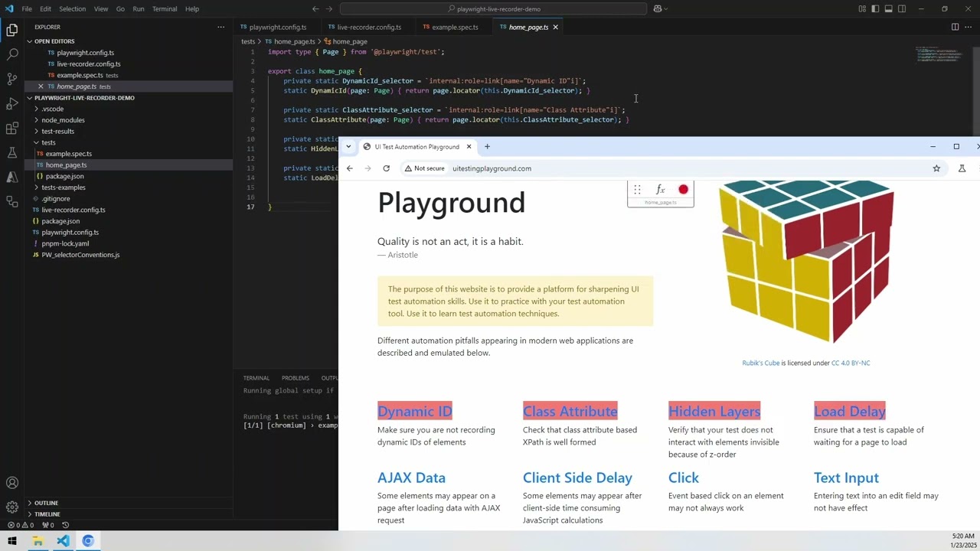Toggle the secondary side bar
Viewport: 980px width, 551px height.
click(x=902, y=9)
